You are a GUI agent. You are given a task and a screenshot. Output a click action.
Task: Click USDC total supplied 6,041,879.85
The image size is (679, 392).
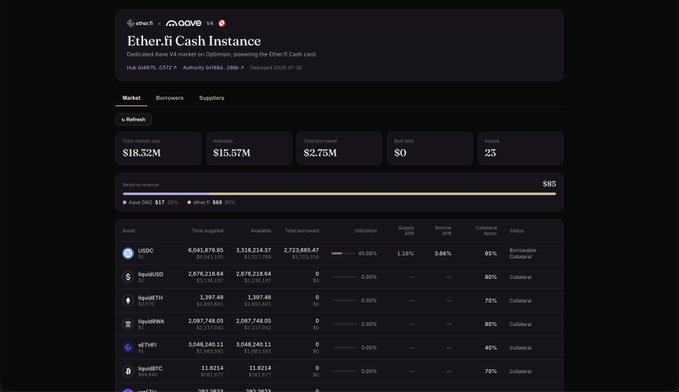(206, 250)
